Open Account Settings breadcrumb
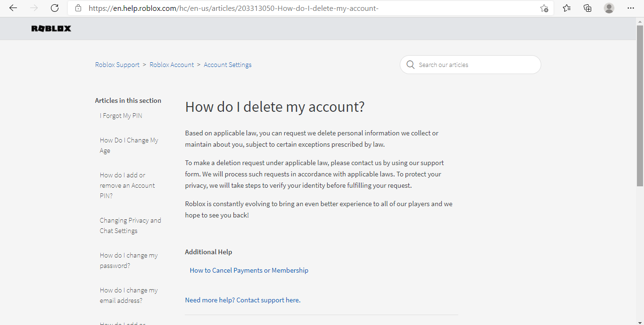The image size is (644, 325). [x=228, y=65]
